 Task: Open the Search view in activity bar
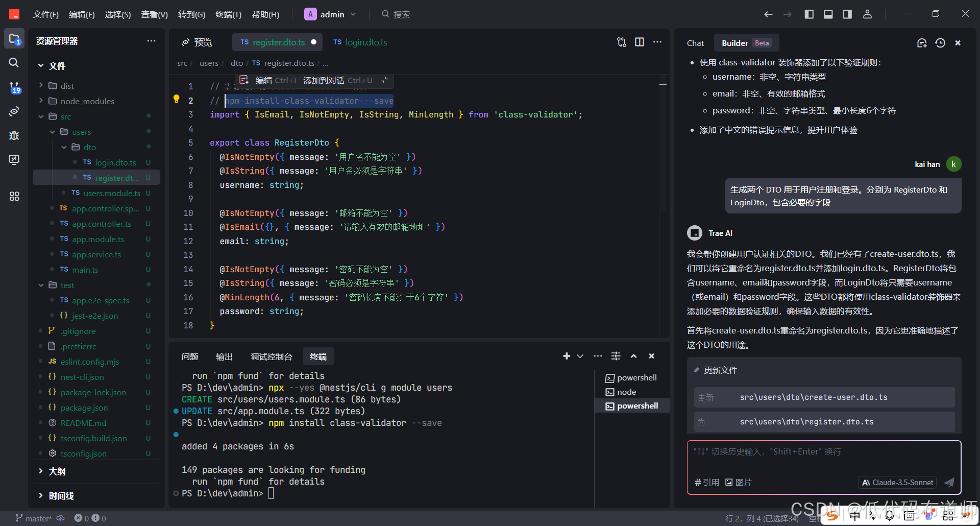(x=14, y=62)
